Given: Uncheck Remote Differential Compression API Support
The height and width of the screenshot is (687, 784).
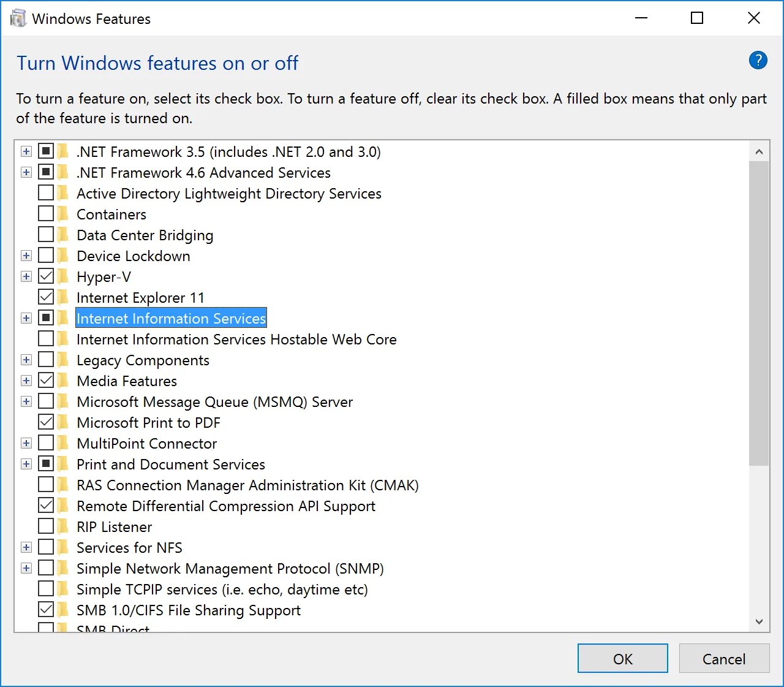Looking at the screenshot, I should [46, 505].
